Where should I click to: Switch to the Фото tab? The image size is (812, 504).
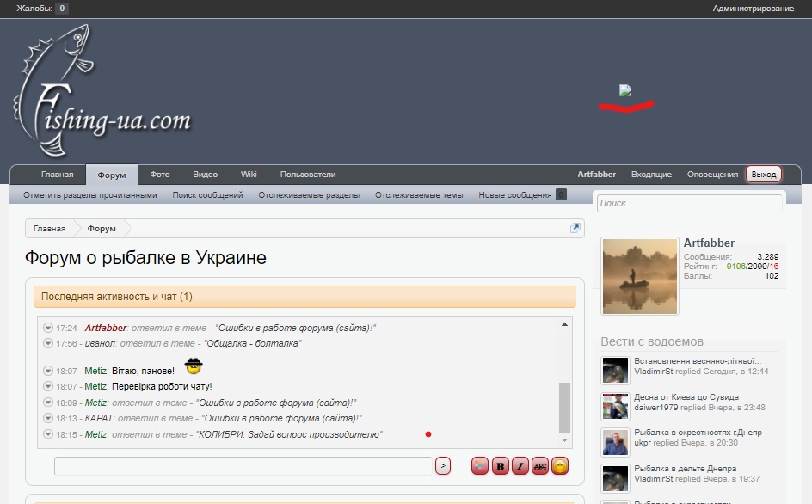160,175
